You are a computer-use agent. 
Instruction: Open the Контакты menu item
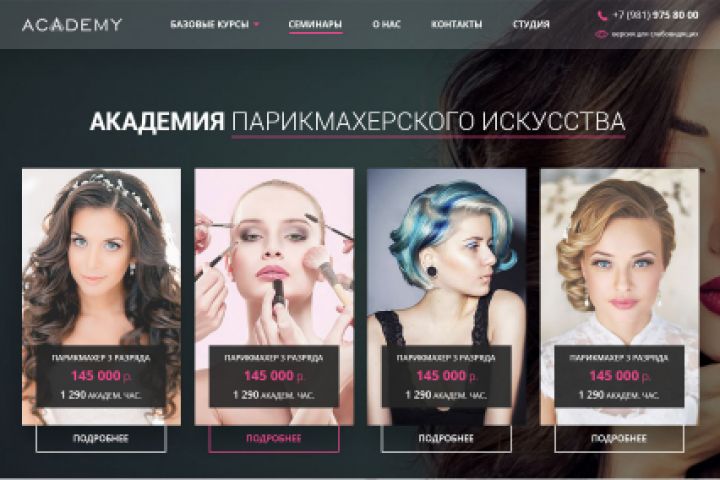(x=456, y=24)
